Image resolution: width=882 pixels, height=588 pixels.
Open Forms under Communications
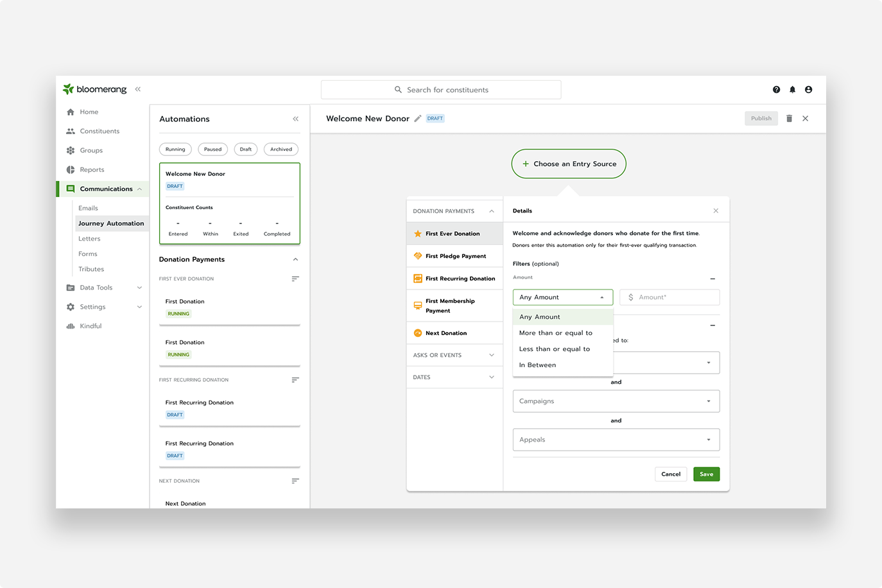click(88, 254)
